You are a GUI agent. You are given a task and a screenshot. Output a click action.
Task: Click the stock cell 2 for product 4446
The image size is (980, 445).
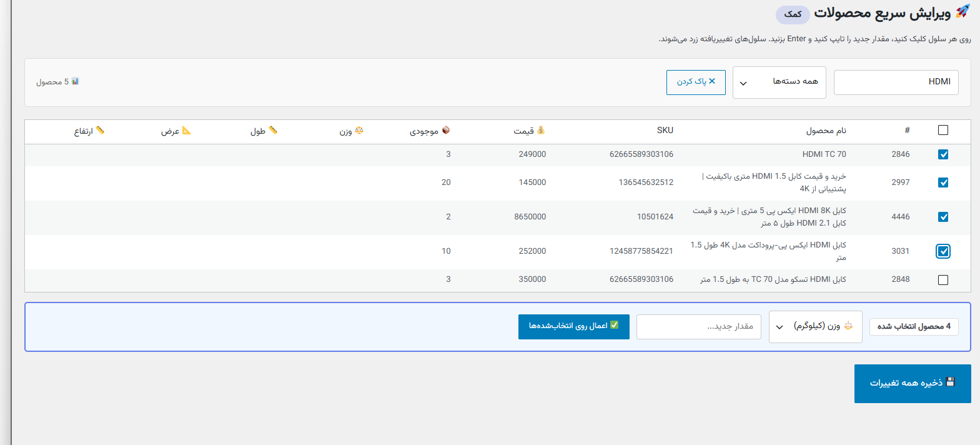[448, 217]
